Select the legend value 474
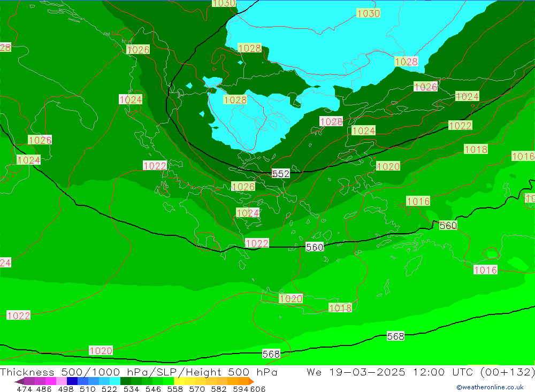The width and height of the screenshot is (535, 392). tap(24, 389)
